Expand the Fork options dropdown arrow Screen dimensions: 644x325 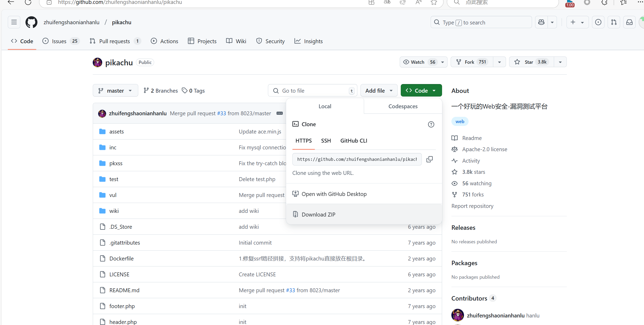(499, 62)
